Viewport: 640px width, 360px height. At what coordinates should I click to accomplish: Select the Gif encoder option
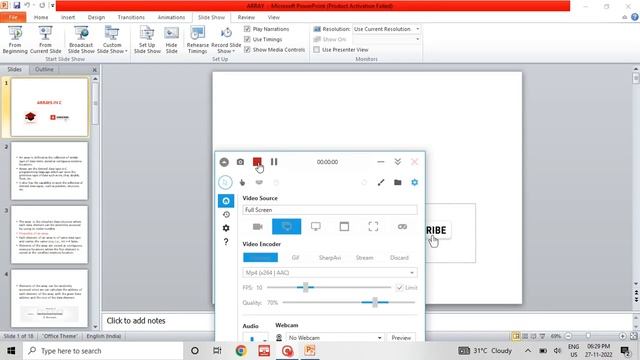296,258
